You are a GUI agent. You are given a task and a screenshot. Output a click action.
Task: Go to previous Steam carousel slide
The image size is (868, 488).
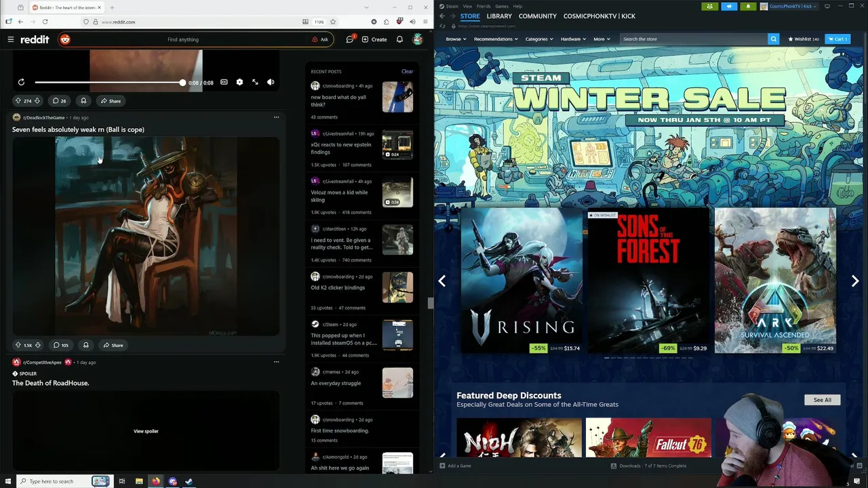(x=441, y=281)
